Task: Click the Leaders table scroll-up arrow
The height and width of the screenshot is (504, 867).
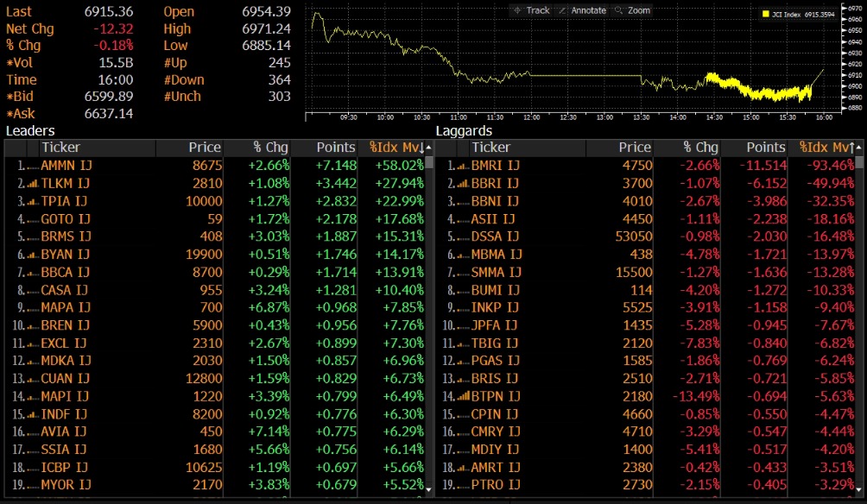Action: point(428,147)
